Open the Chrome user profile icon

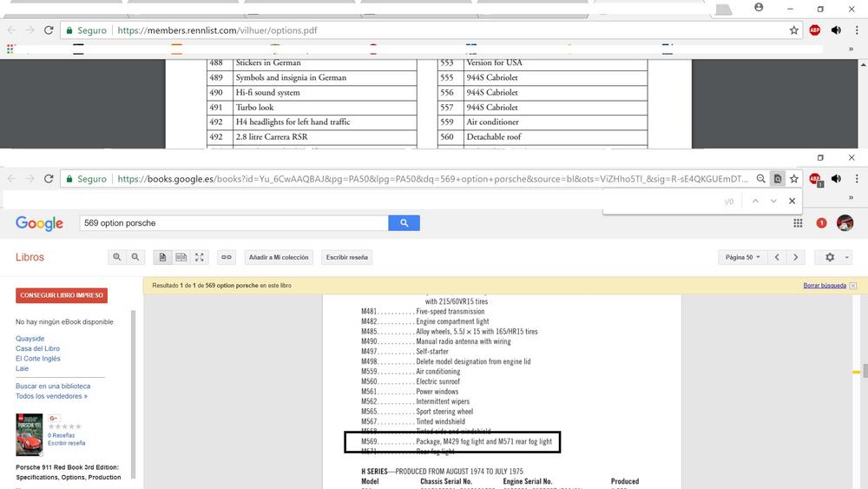click(x=759, y=7)
